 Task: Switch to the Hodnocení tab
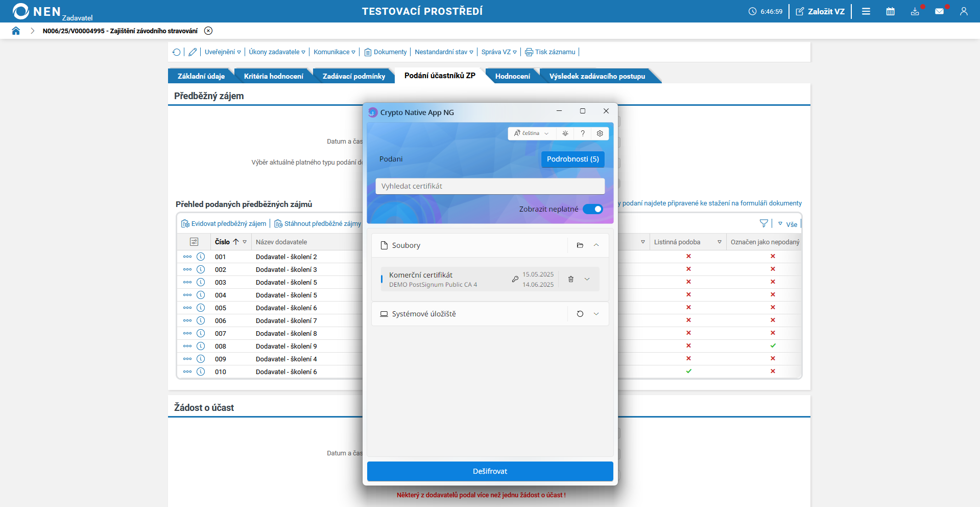click(x=513, y=76)
